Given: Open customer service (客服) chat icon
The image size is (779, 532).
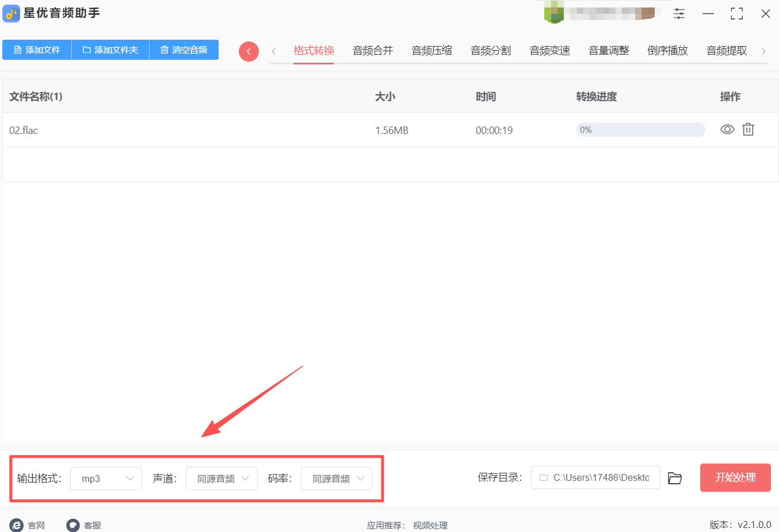Looking at the screenshot, I should click(x=73, y=525).
